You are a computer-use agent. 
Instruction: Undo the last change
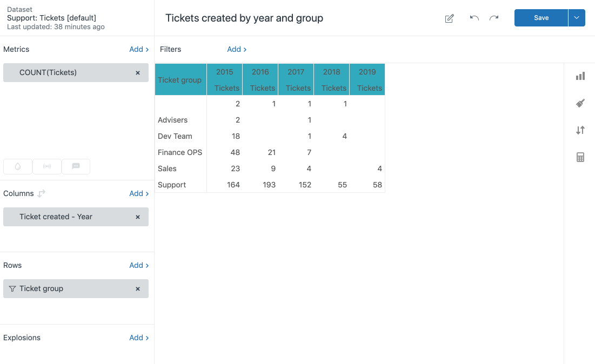click(x=474, y=18)
